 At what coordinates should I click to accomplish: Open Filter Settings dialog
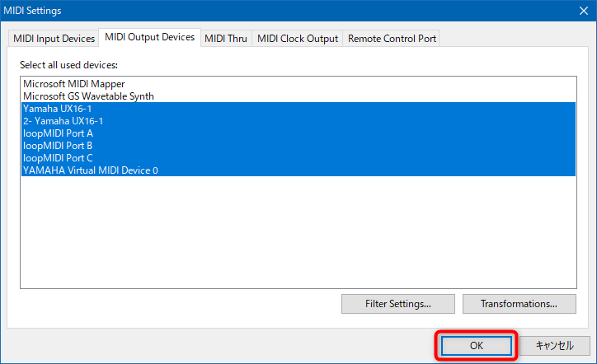pos(398,304)
